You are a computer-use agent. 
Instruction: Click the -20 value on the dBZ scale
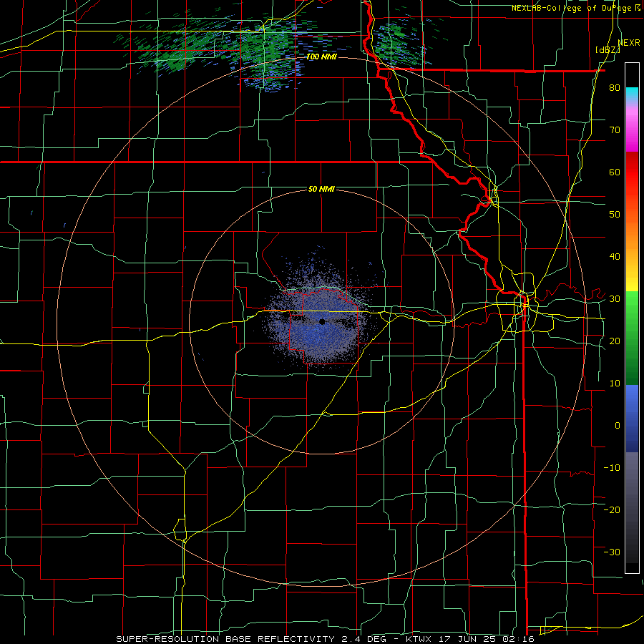click(x=612, y=509)
